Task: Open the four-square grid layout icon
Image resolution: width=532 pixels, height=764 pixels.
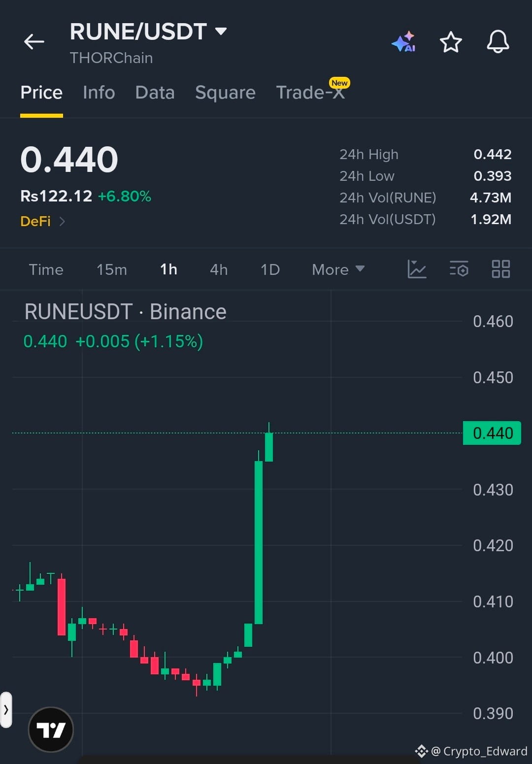Action: [x=501, y=269]
